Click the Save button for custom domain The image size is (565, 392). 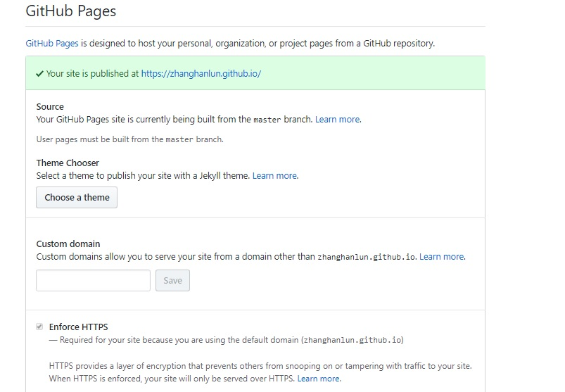pyautogui.click(x=172, y=280)
